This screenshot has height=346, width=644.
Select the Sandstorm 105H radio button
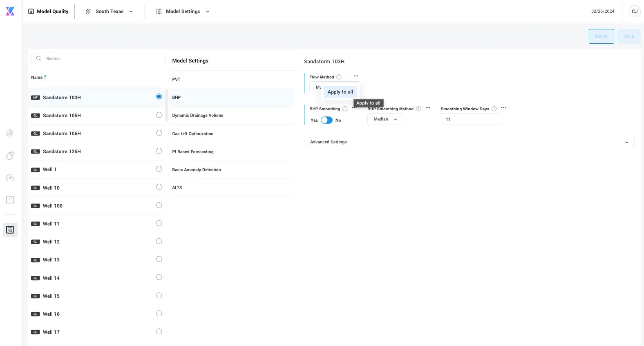(x=159, y=115)
